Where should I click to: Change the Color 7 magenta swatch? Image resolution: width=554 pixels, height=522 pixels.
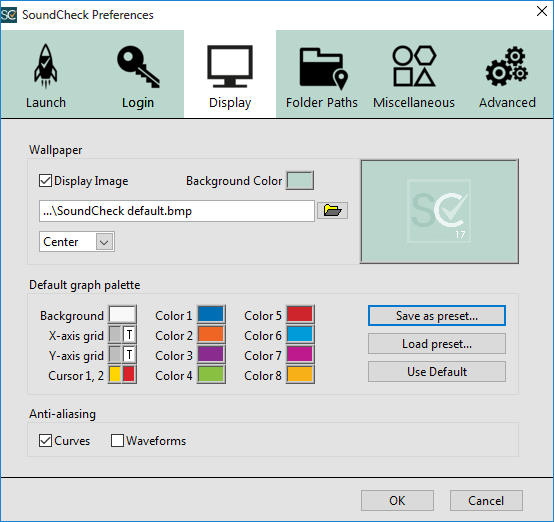[300, 354]
